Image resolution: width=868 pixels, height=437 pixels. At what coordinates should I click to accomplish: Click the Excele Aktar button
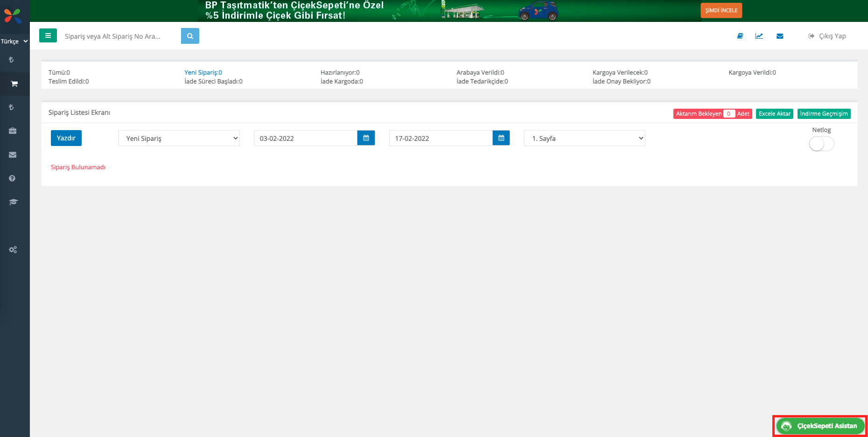point(774,114)
